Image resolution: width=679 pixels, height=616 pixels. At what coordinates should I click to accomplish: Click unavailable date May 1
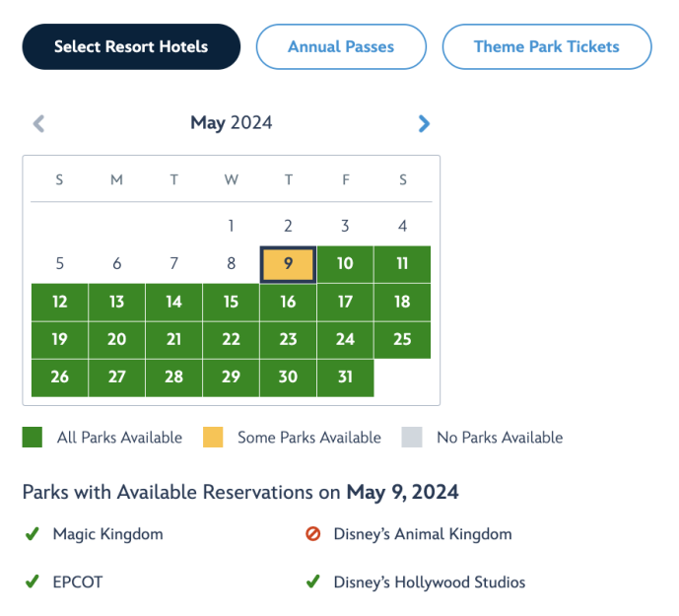232,226
